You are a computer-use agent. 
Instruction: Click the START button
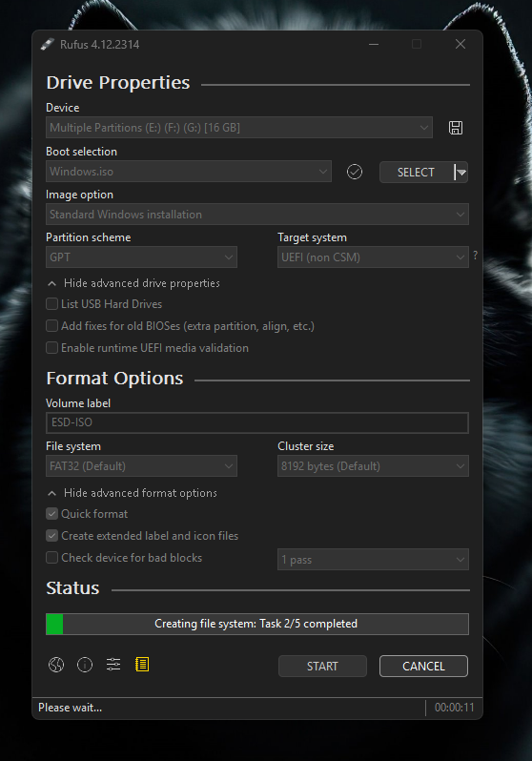coord(322,666)
